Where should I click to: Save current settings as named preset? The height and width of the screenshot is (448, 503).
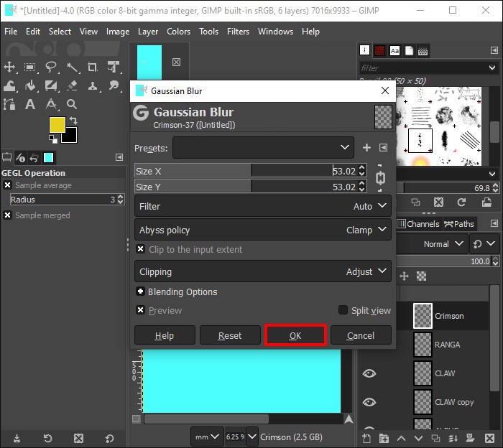click(366, 147)
